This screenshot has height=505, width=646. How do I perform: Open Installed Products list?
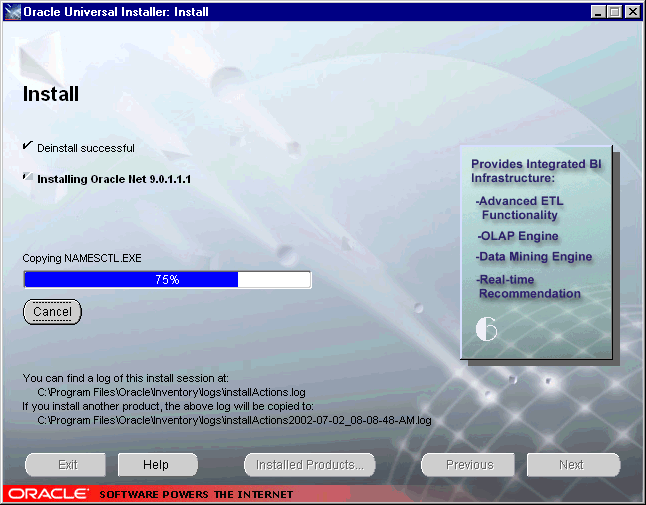(x=310, y=465)
